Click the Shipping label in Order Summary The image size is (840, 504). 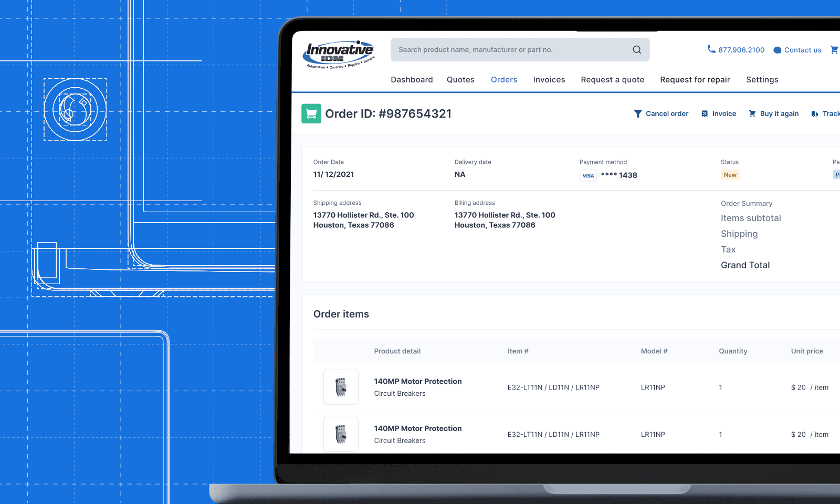739,234
